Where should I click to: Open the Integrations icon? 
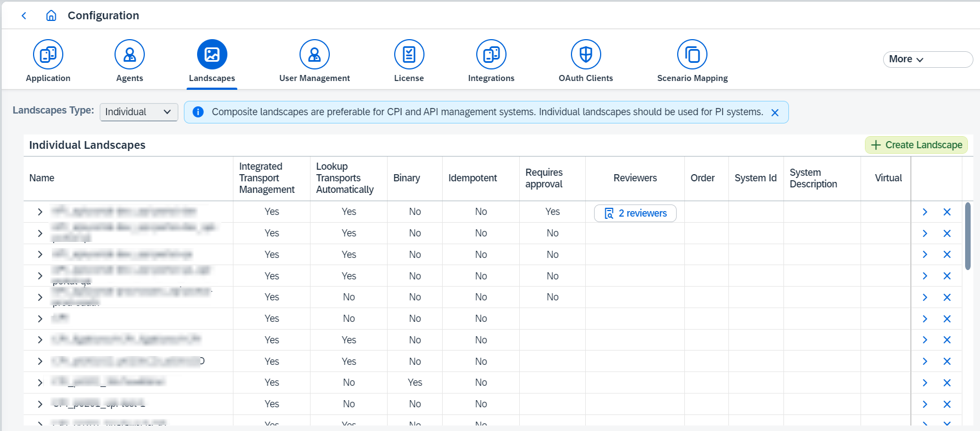[x=491, y=55]
